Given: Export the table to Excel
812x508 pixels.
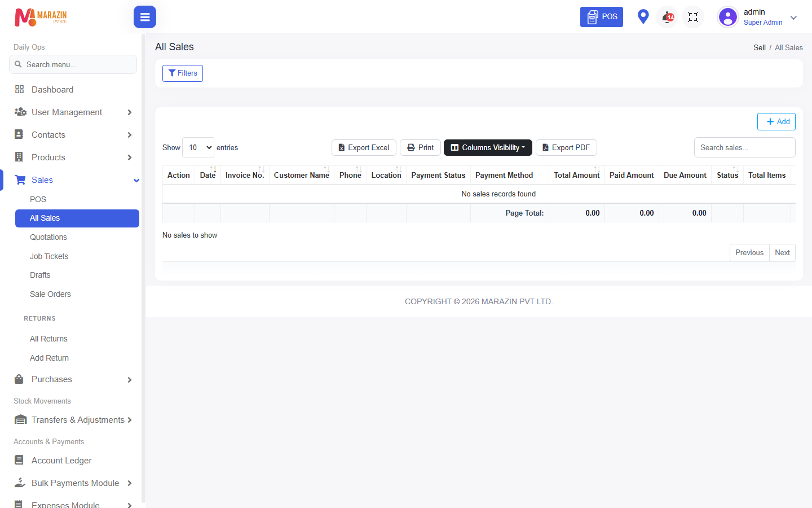Looking at the screenshot, I should coord(364,147).
